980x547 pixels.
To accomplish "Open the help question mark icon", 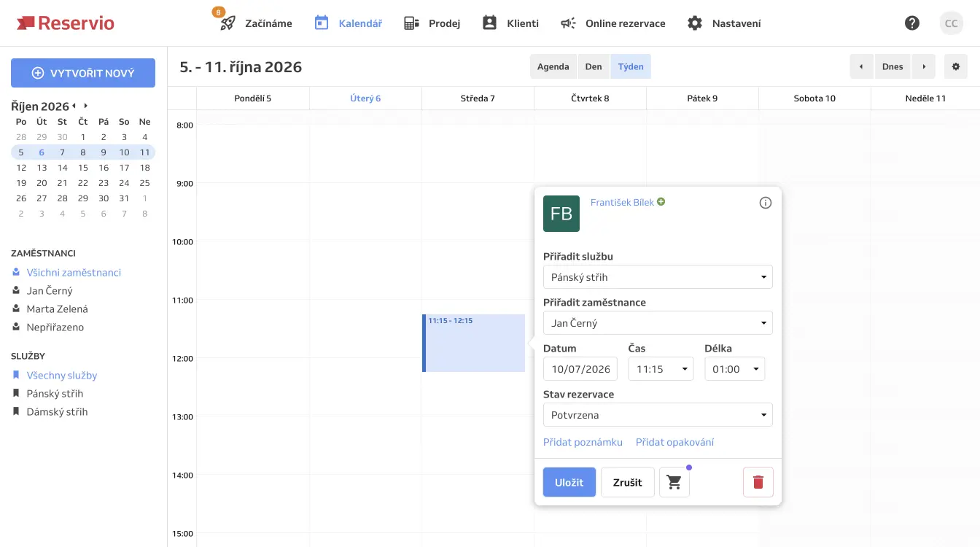I will (x=912, y=23).
